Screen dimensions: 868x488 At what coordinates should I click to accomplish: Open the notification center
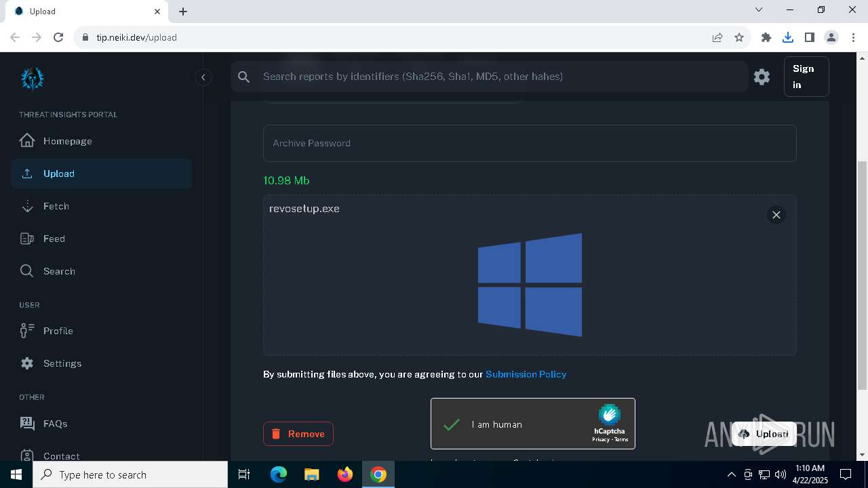(x=846, y=474)
